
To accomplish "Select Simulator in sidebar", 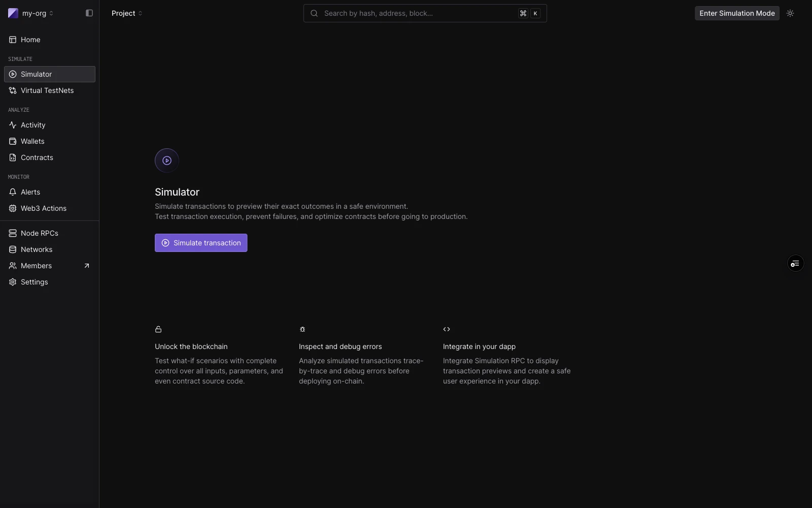I will point(50,74).
